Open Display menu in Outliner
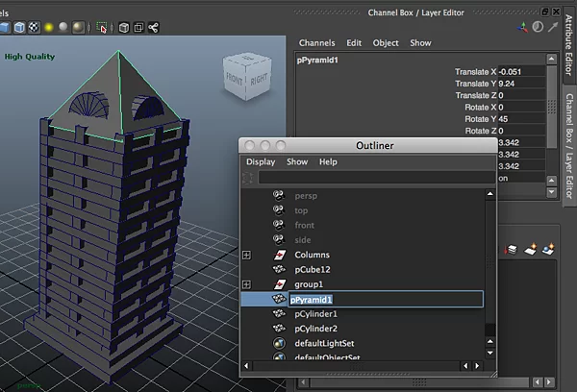This screenshot has height=392, width=577. [261, 161]
